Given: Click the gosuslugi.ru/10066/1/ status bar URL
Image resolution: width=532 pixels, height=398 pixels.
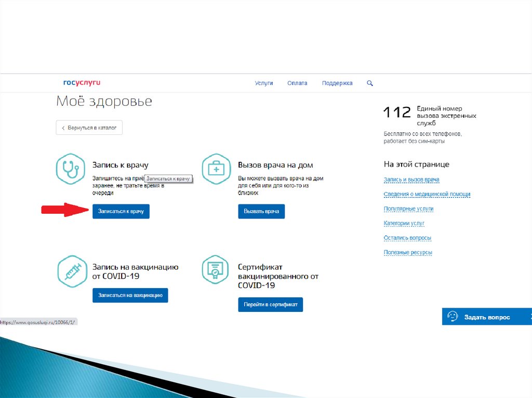Looking at the screenshot, I should (37, 322).
